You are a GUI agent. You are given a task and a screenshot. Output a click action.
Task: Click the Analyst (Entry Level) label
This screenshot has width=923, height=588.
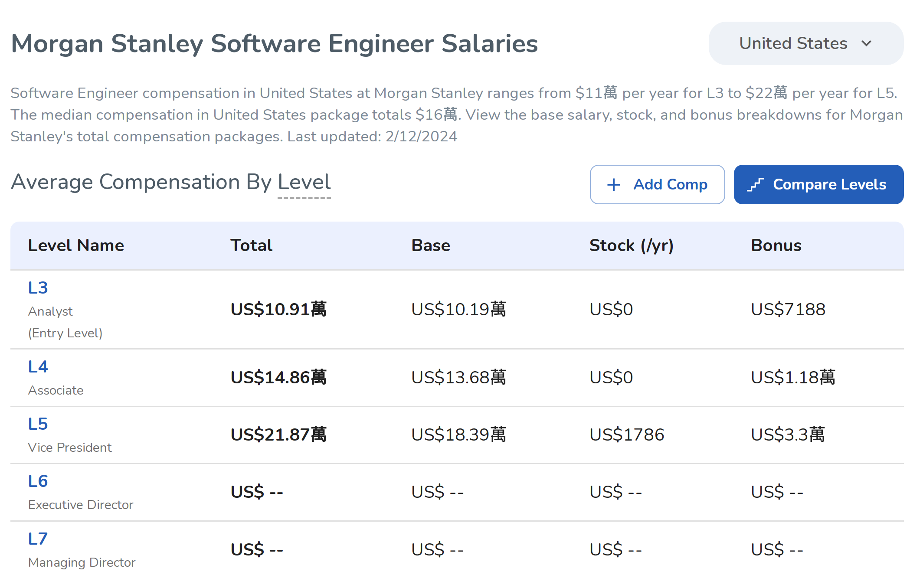click(65, 322)
